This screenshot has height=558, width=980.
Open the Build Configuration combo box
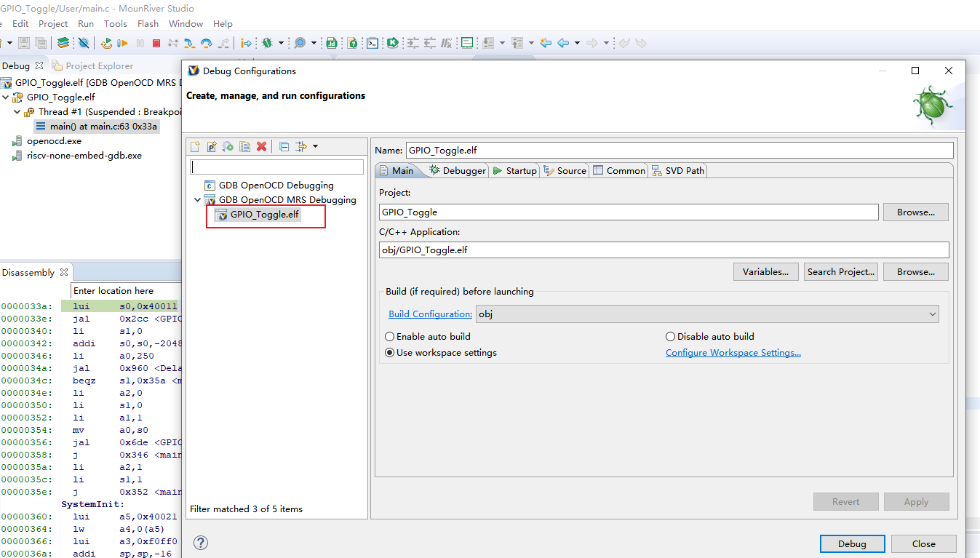coord(707,314)
